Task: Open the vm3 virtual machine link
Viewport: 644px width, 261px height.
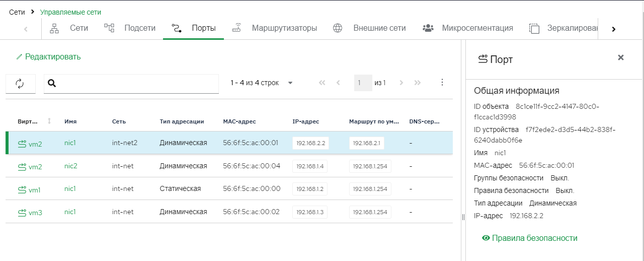Action: [x=35, y=213]
